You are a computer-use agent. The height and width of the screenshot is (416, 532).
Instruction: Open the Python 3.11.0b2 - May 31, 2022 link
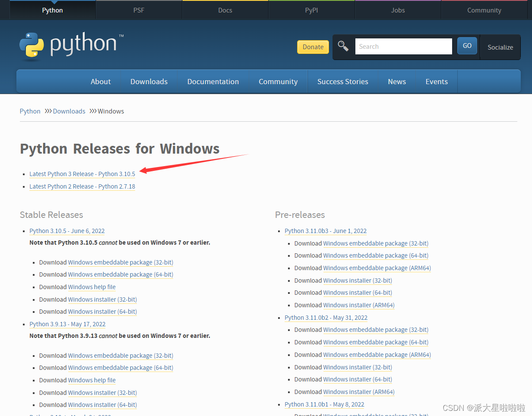[326, 318]
